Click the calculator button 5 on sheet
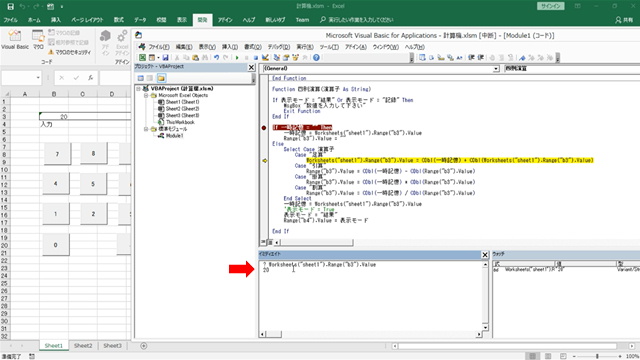The height and width of the screenshot is (360, 640). [93, 184]
